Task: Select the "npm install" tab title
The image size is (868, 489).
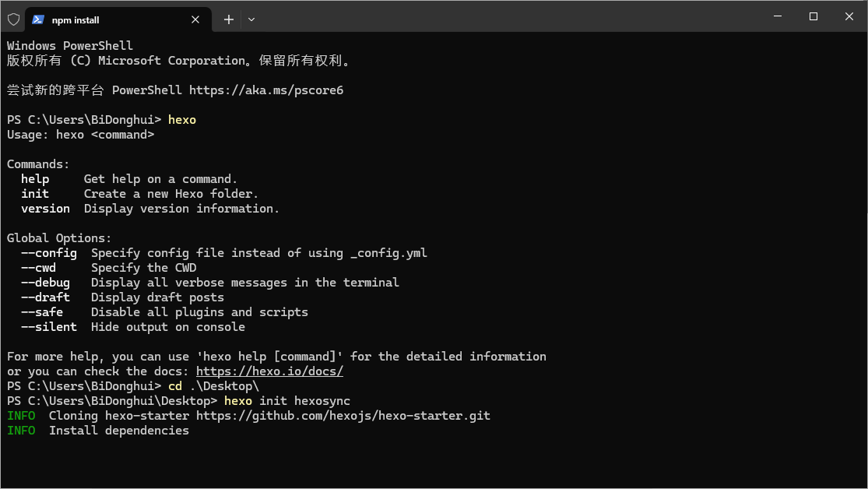Action: [x=76, y=19]
